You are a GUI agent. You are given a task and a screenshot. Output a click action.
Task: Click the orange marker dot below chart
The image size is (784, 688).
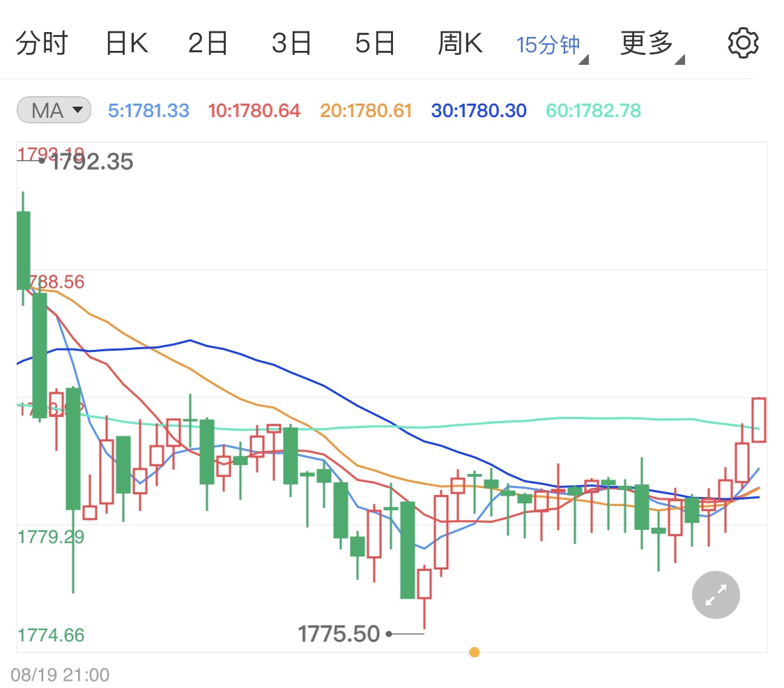(x=475, y=652)
